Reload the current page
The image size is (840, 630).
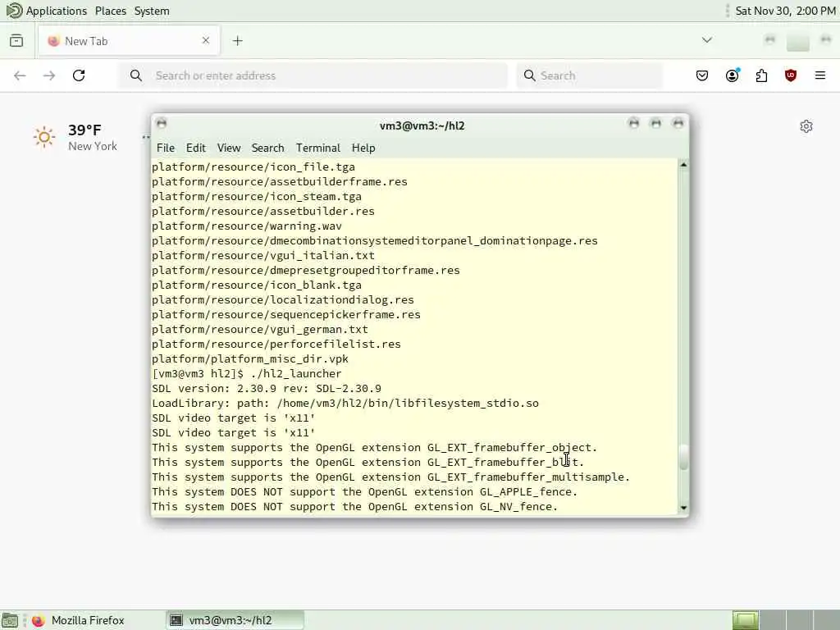point(79,75)
